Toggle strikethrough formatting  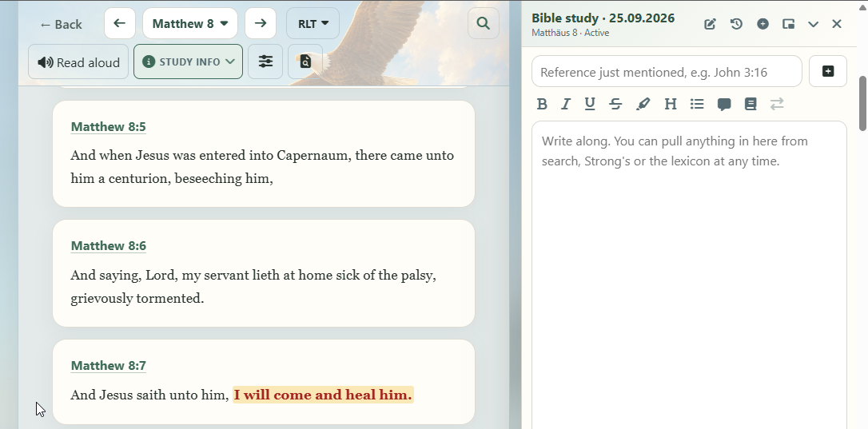pos(615,104)
